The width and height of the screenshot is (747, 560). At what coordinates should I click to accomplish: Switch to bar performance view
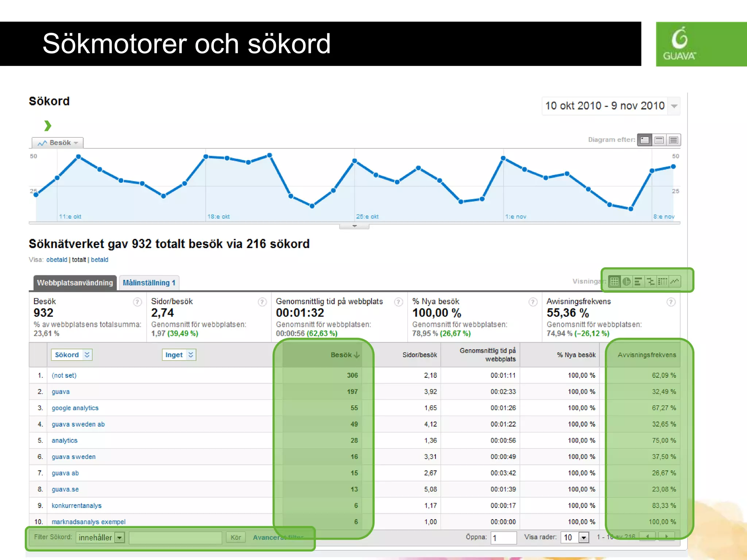point(638,281)
